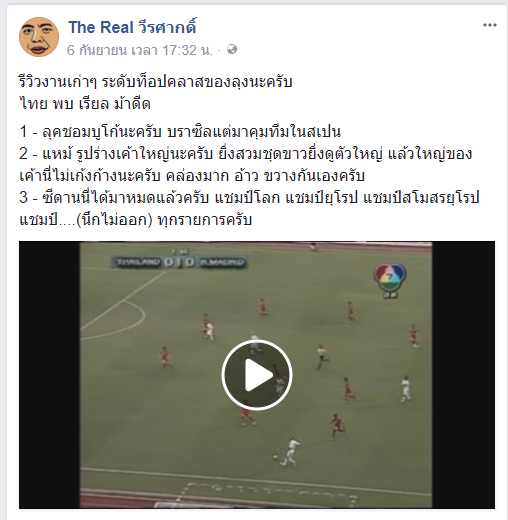The image size is (508, 520).
Task: Click the right black letterbox bar of video
Action: click(463, 375)
